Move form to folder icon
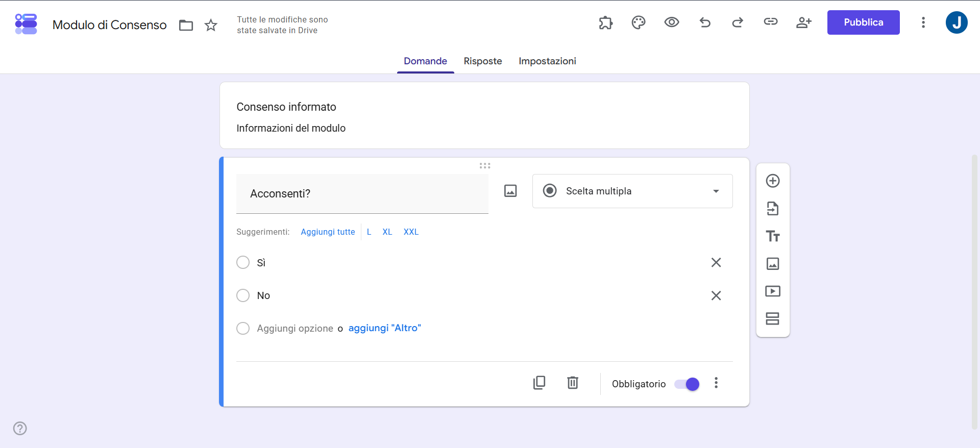The height and width of the screenshot is (448, 980). click(186, 25)
